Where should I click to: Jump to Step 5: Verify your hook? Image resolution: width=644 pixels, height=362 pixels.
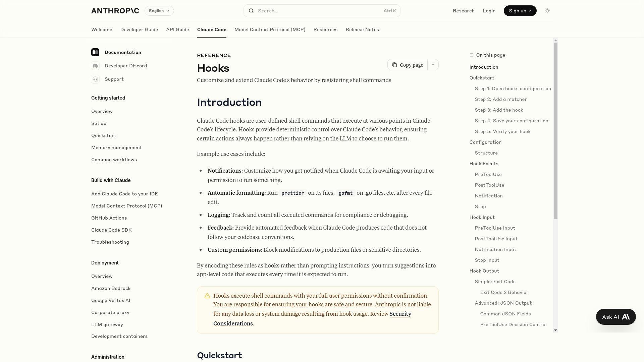click(502, 131)
